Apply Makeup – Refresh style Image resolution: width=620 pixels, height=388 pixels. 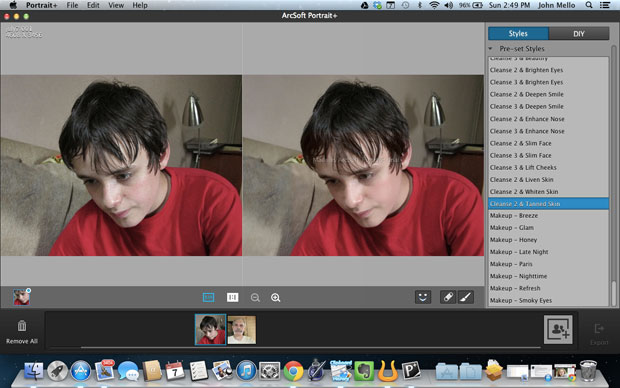pos(548,288)
